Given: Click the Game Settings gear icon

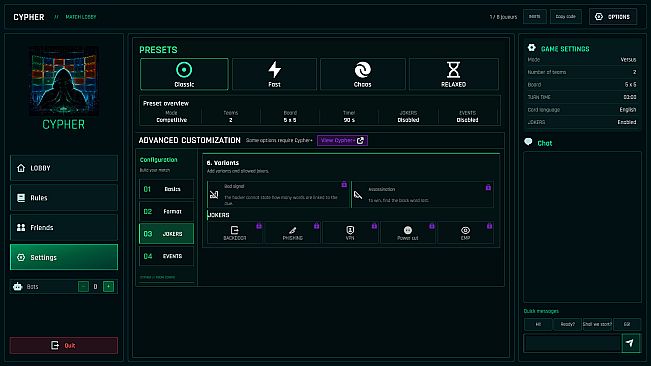Looking at the screenshot, I should pyautogui.click(x=532, y=48).
